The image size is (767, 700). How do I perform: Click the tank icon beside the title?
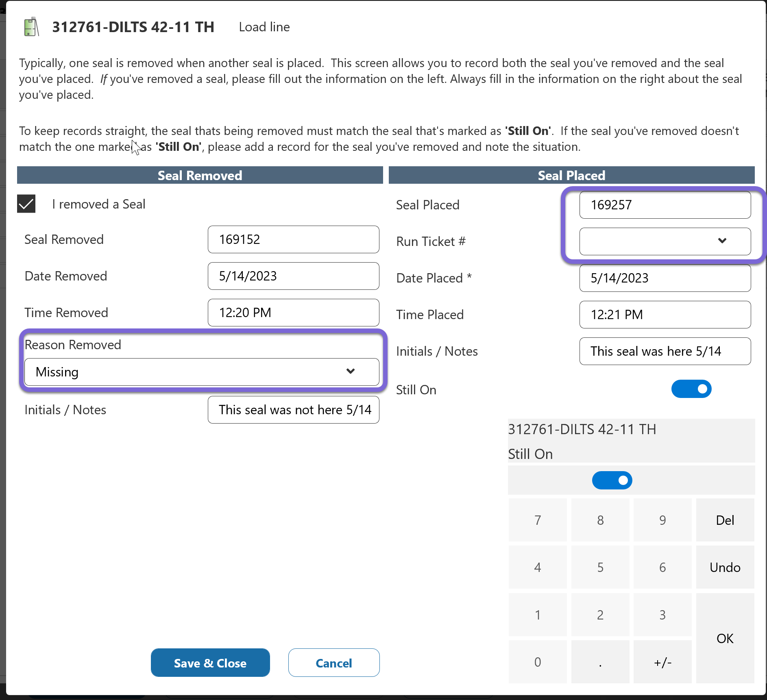pos(31,27)
